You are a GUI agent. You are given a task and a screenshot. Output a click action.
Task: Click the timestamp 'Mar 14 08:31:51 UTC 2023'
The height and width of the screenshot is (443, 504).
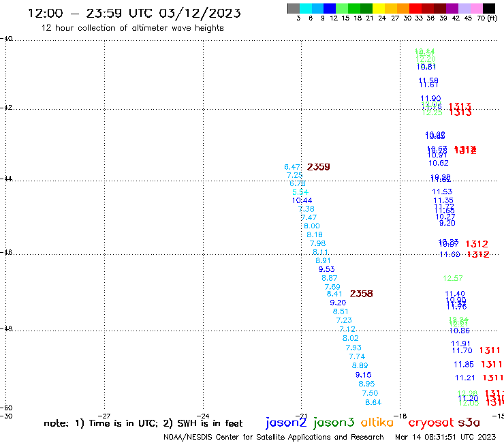[445, 437]
